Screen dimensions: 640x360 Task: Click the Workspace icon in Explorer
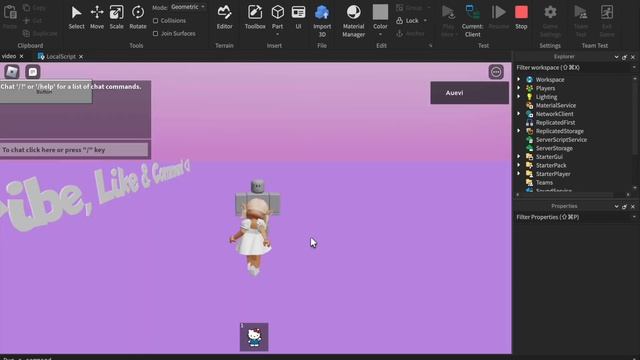pos(529,80)
